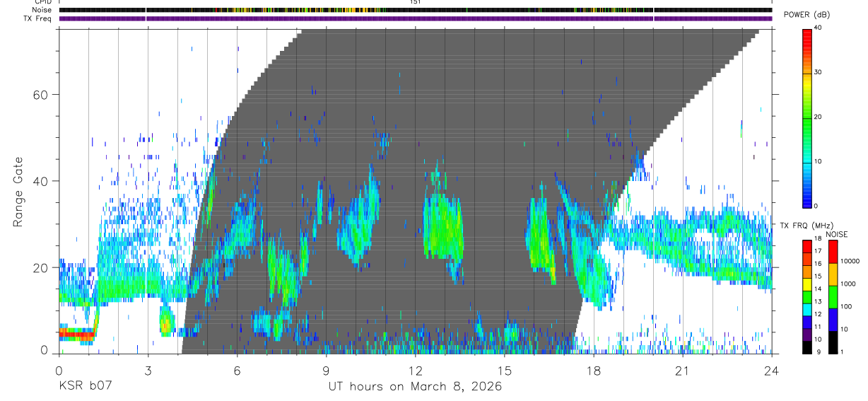Viewport: 868px width, 401px height.
Task: Click the purple TX Freq strip above the plot
Action: (x=415, y=18)
